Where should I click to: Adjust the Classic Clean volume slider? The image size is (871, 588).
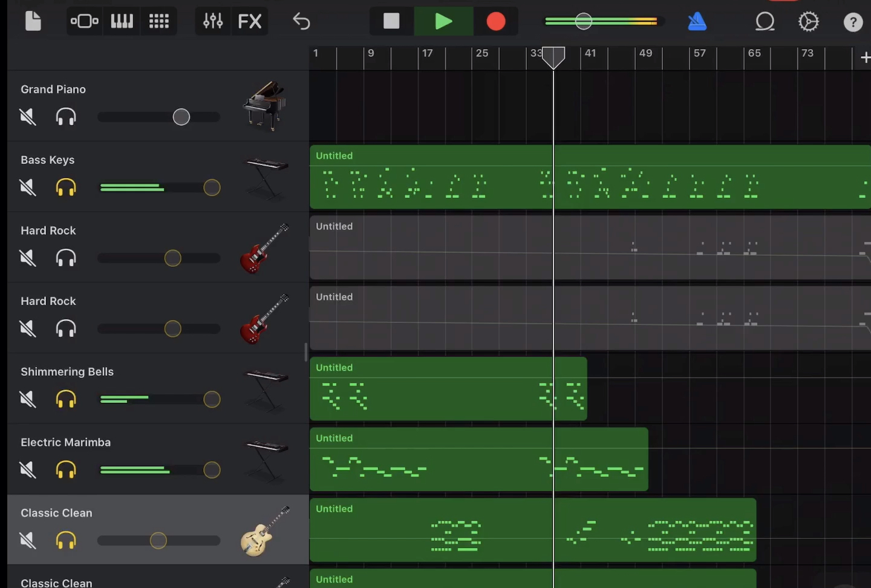point(159,540)
